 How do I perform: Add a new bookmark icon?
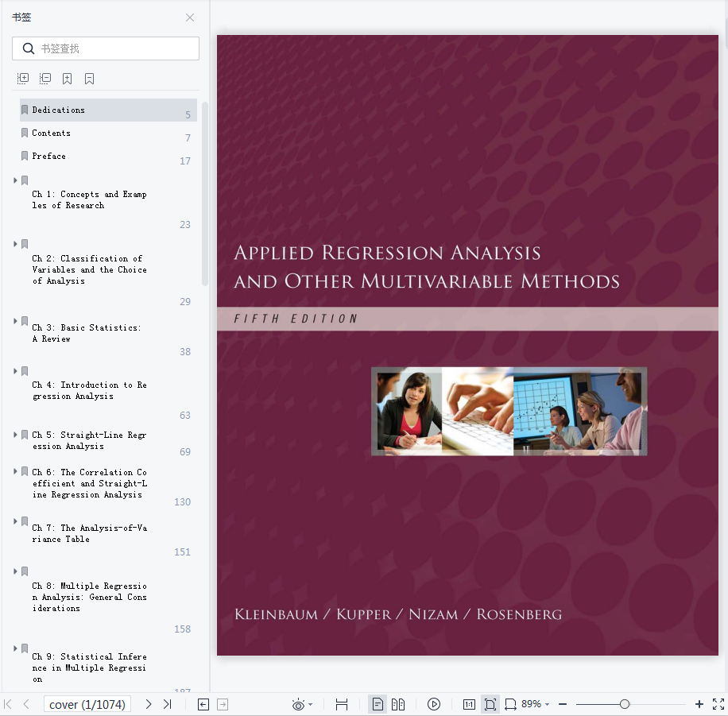coord(68,79)
